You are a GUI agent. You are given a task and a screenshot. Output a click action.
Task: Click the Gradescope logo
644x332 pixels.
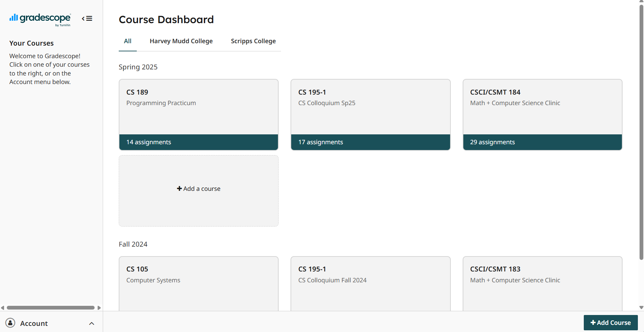pos(40,19)
